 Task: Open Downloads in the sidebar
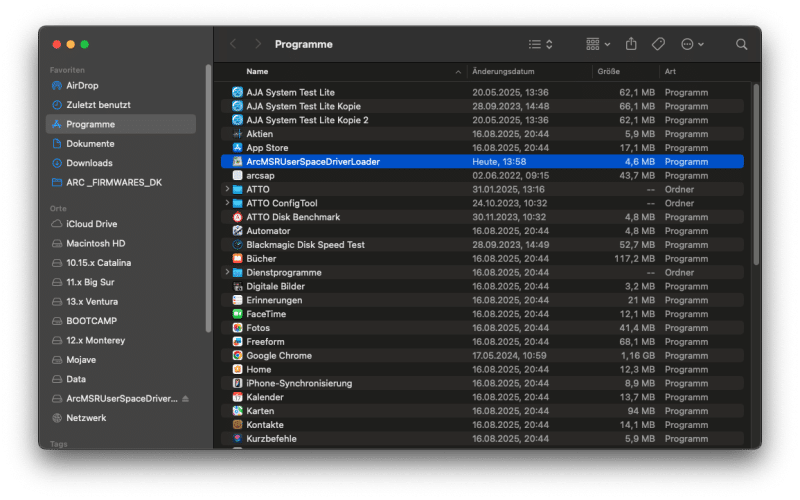pos(121,163)
